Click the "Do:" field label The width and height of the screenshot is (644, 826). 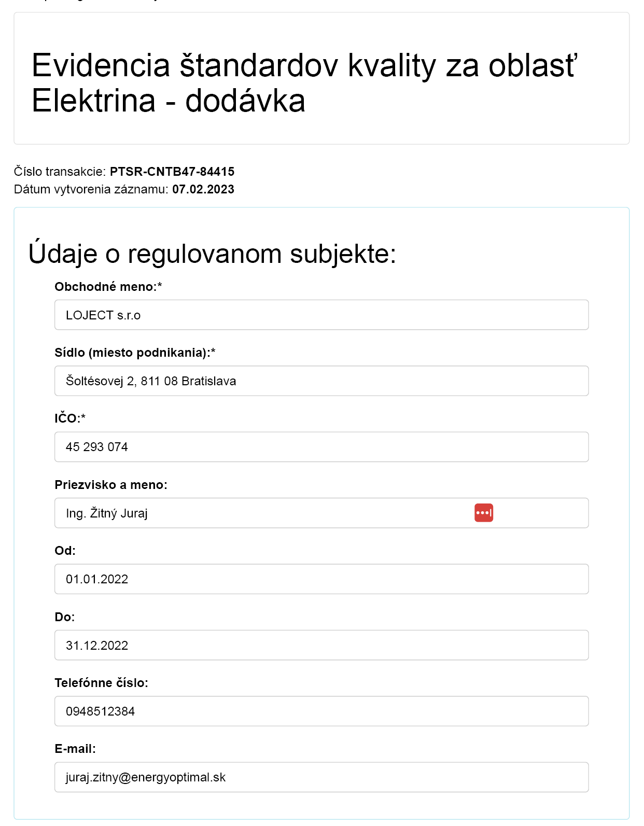pos(65,617)
